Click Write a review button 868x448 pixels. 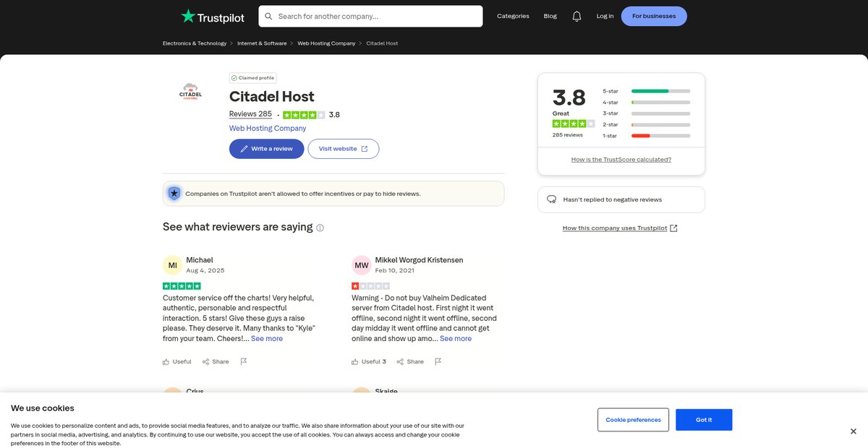click(266, 149)
